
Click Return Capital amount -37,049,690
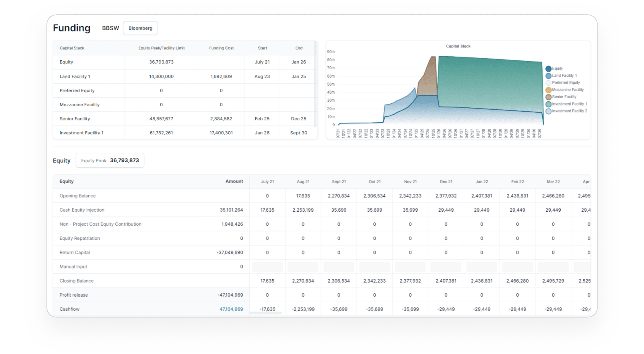230,252
